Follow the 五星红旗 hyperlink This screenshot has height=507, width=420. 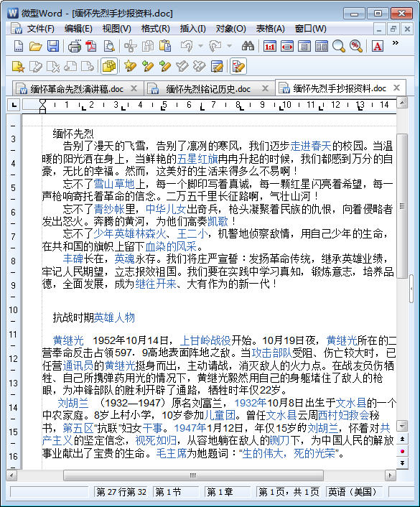pyautogui.click(x=197, y=159)
